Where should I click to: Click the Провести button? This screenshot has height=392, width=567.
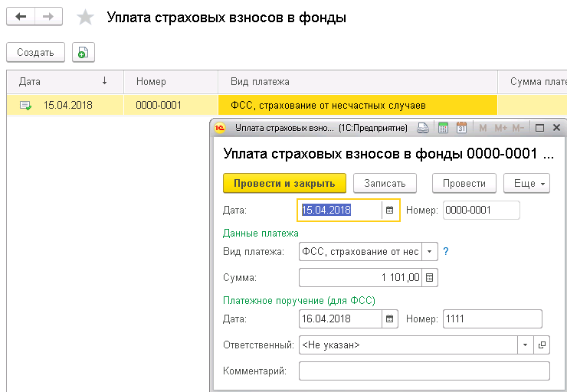pyautogui.click(x=464, y=183)
